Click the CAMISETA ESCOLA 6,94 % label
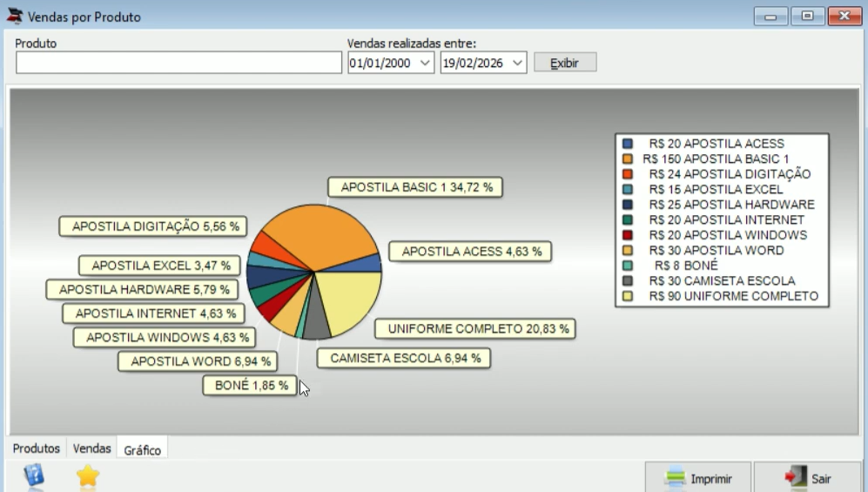 point(404,358)
